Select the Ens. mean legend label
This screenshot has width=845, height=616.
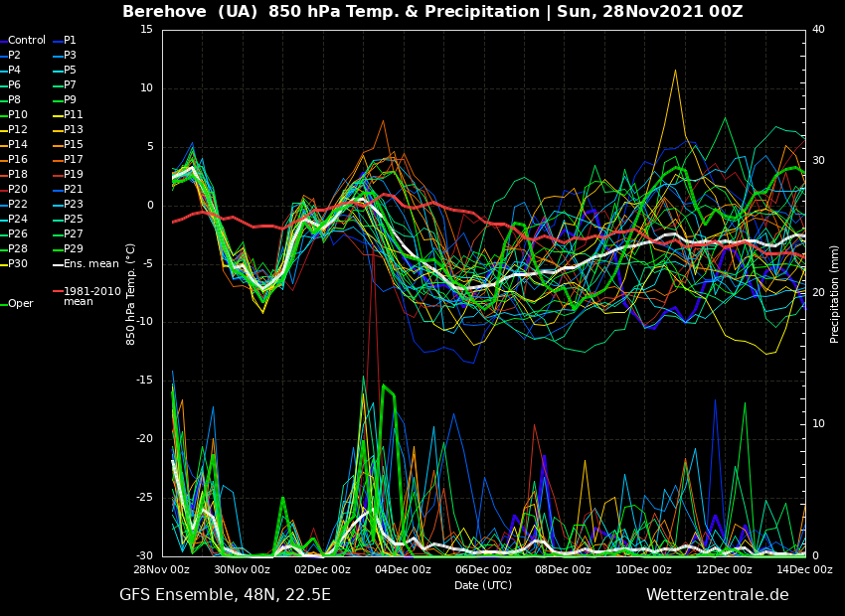point(90,264)
